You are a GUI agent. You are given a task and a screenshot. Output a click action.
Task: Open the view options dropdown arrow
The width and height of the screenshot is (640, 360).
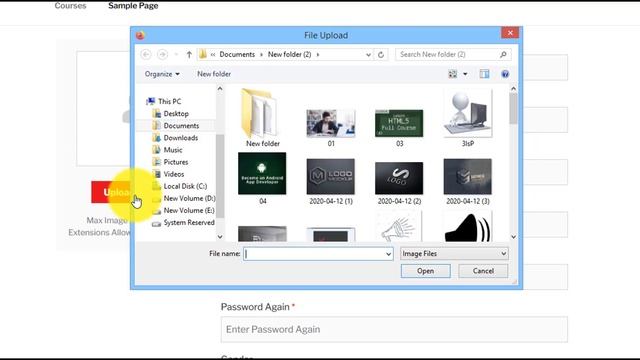pos(465,74)
